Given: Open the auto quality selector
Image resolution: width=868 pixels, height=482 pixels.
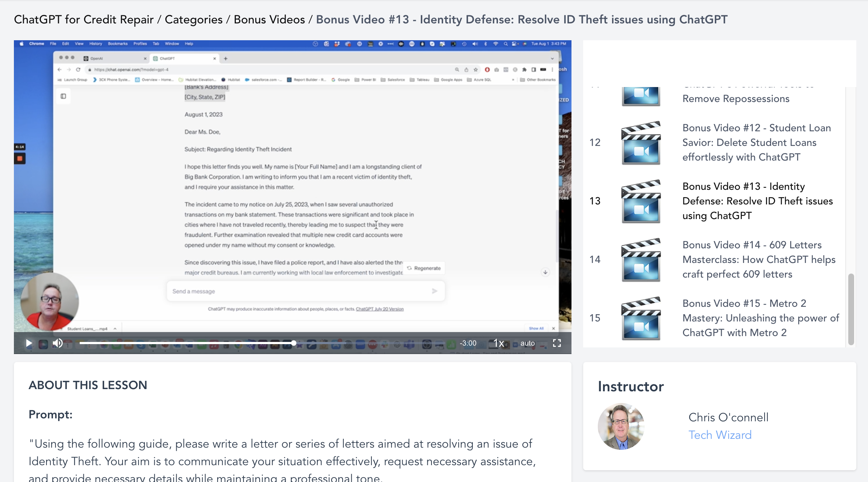Looking at the screenshot, I should (527, 343).
